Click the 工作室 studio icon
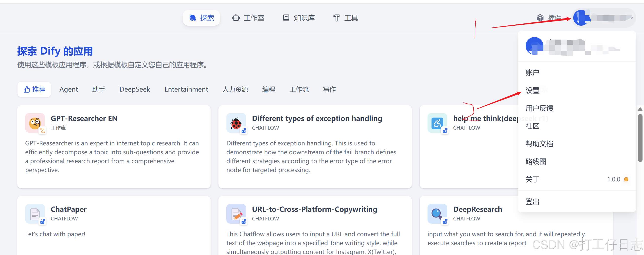Image resolution: width=644 pixels, height=255 pixels. tap(236, 18)
